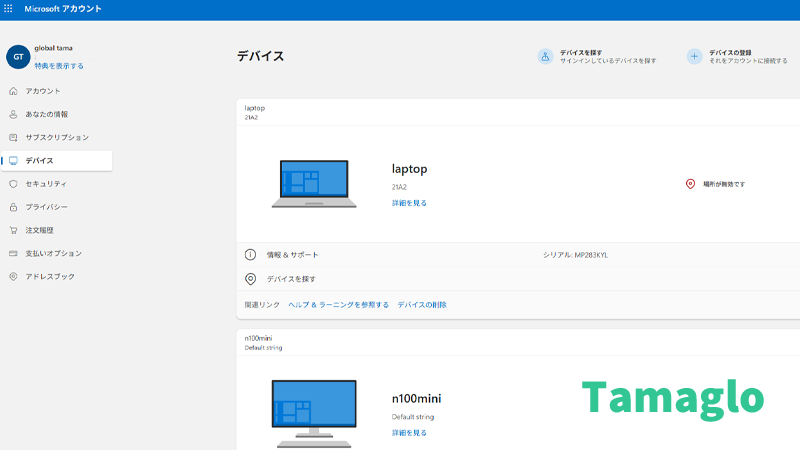Click the location pin icon beside 場所が無効です

tap(690, 184)
